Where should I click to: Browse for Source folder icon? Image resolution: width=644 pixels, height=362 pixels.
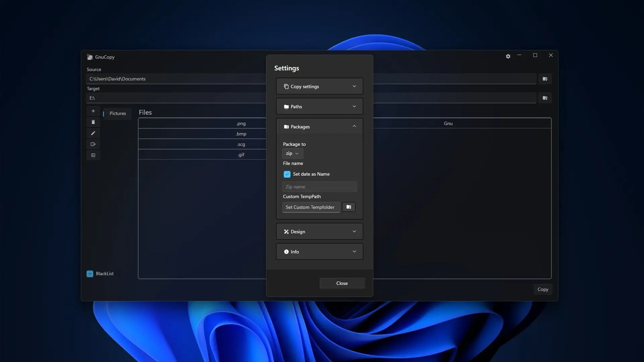click(x=545, y=79)
